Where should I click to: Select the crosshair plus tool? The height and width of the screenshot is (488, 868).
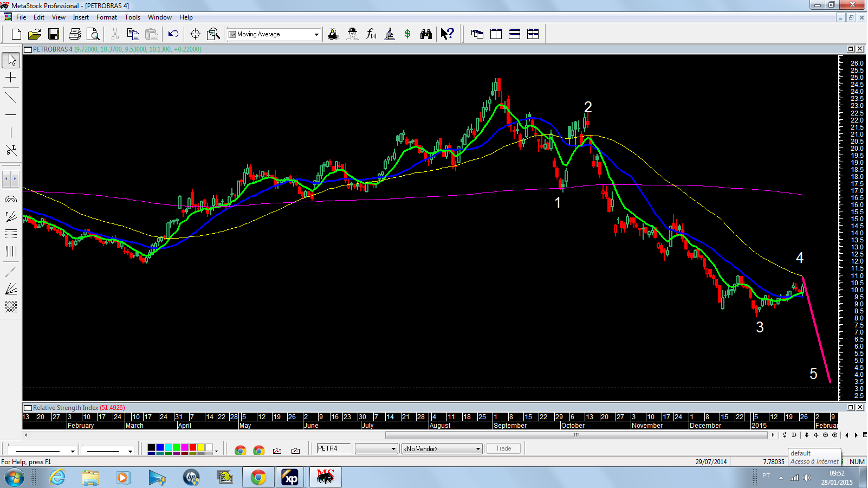tap(11, 78)
